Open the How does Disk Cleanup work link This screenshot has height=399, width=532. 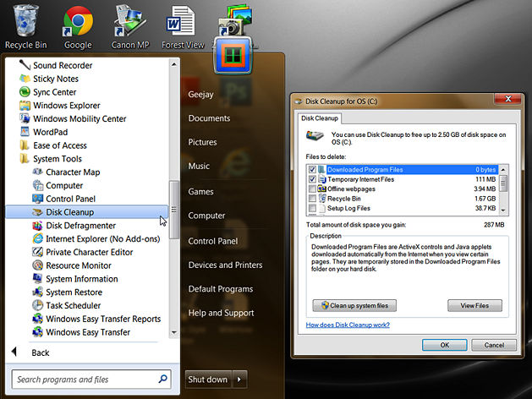tap(346, 325)
